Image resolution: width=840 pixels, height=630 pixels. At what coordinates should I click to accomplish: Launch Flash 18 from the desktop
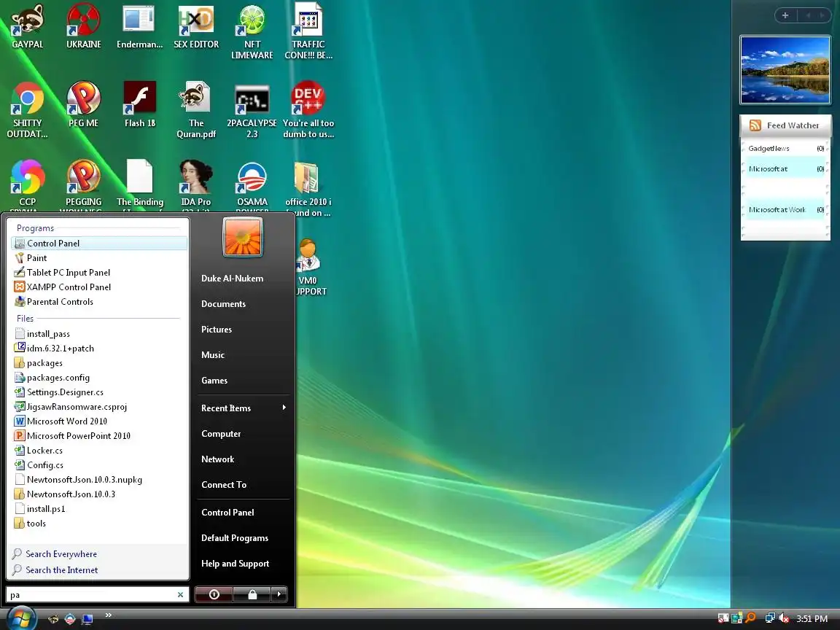(140, 104)
